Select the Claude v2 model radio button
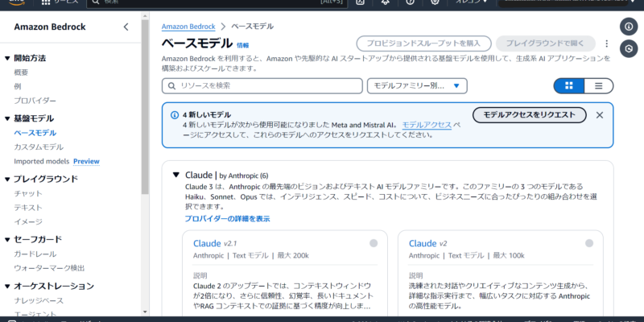 589,243
